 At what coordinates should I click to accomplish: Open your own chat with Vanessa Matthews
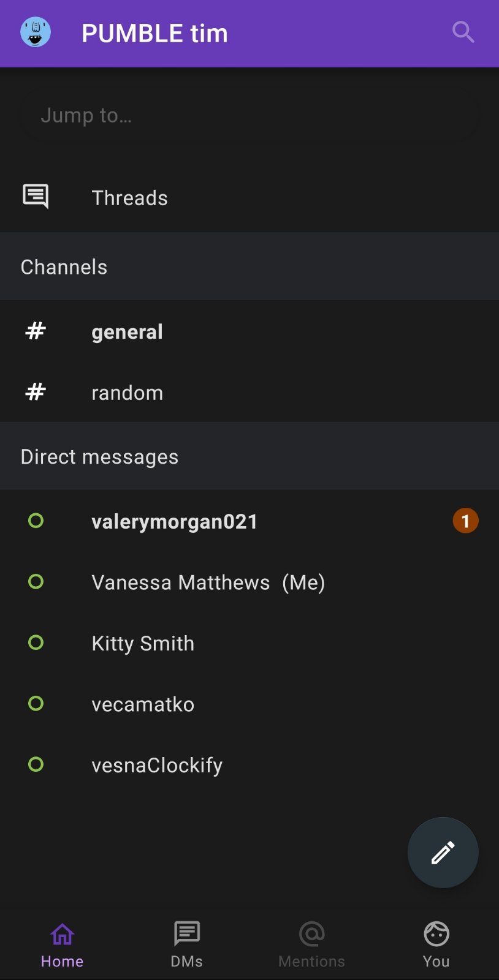pos(208,582)
